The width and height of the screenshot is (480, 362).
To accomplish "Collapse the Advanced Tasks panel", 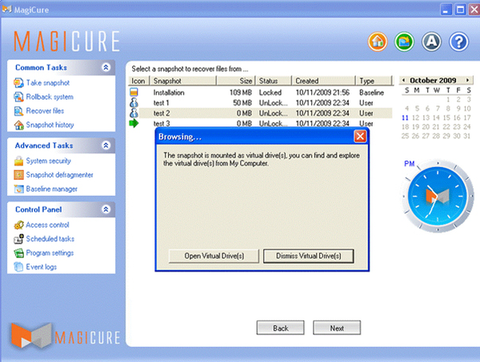I will [106, 145].
